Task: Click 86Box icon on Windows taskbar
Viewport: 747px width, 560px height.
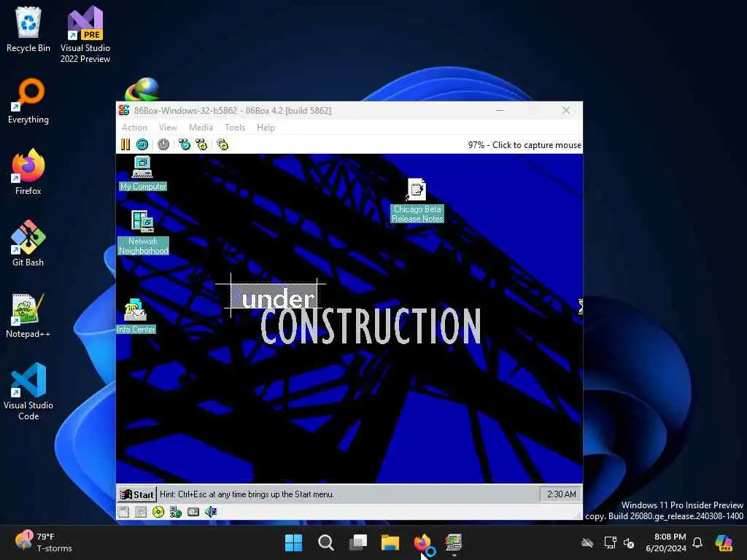Action: click(454, 542)
